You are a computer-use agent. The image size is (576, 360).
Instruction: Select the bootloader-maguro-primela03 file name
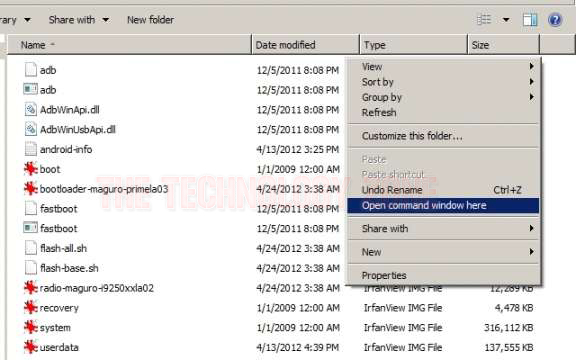pyautogui.click(x=104, y=189)
